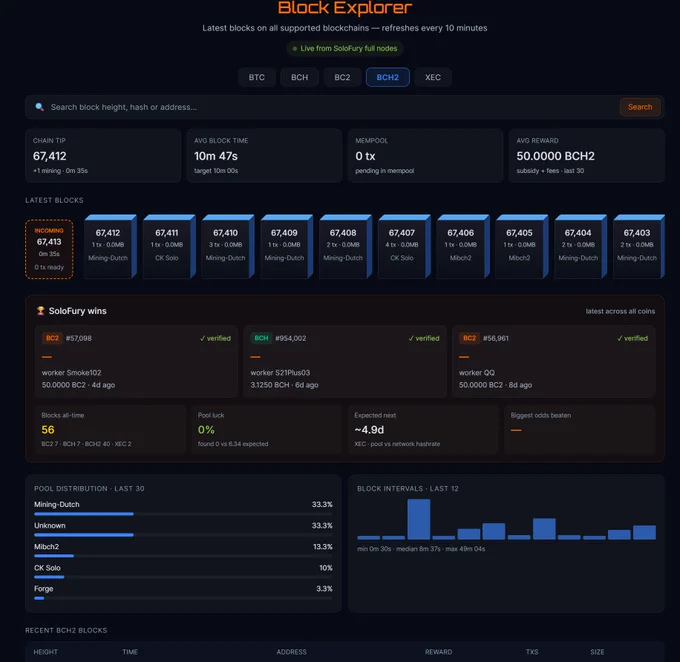680x662 pixels.
Task: Open the BC2 #56,961 win card
Action: tap(553, 361)
